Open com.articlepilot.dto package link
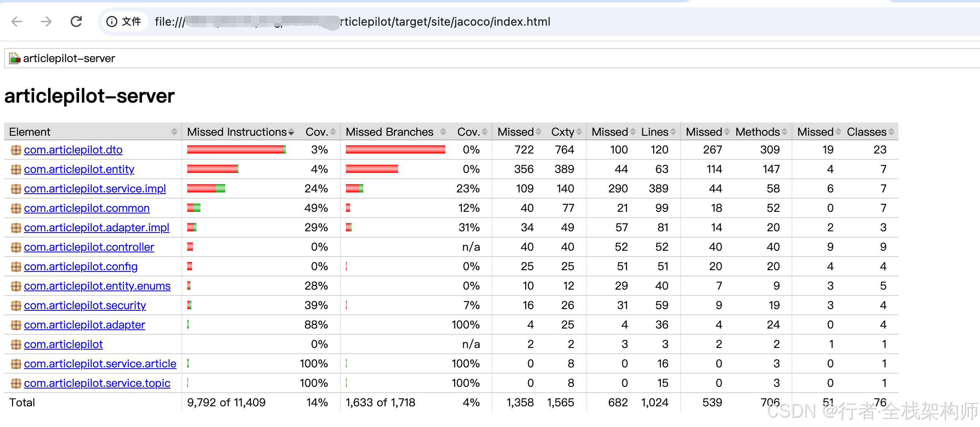The image size is (980, 427). click(x=73, y=150)
